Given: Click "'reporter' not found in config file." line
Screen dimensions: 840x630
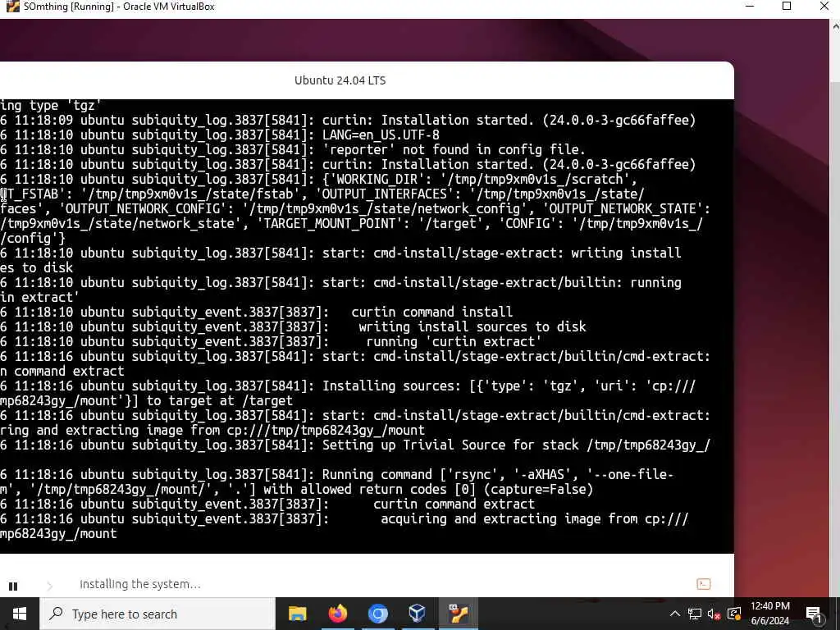Looking at the screenshot, I should coord(293,150).
